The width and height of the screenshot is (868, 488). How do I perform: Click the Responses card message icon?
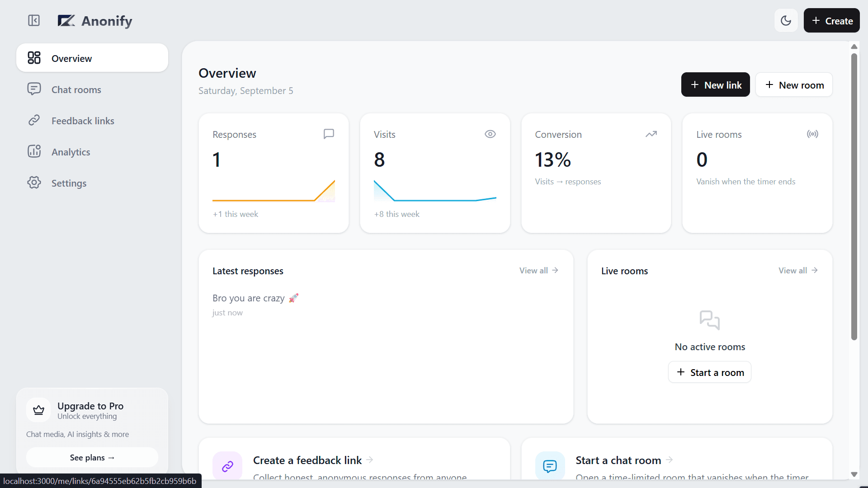coord(329,134)
